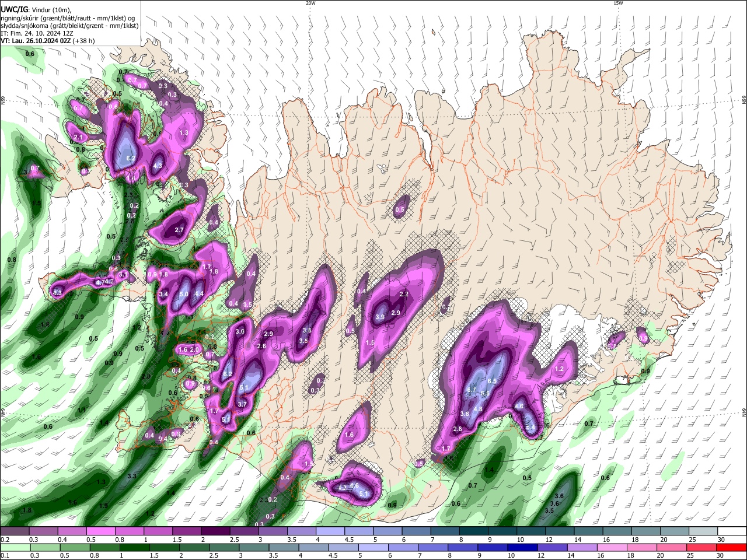Image resolution: width=747 pixels, height=560 pixels.
Task: Select light lavender 4–4.5 swatch in snow scale
Action: [x=330, y=531]
